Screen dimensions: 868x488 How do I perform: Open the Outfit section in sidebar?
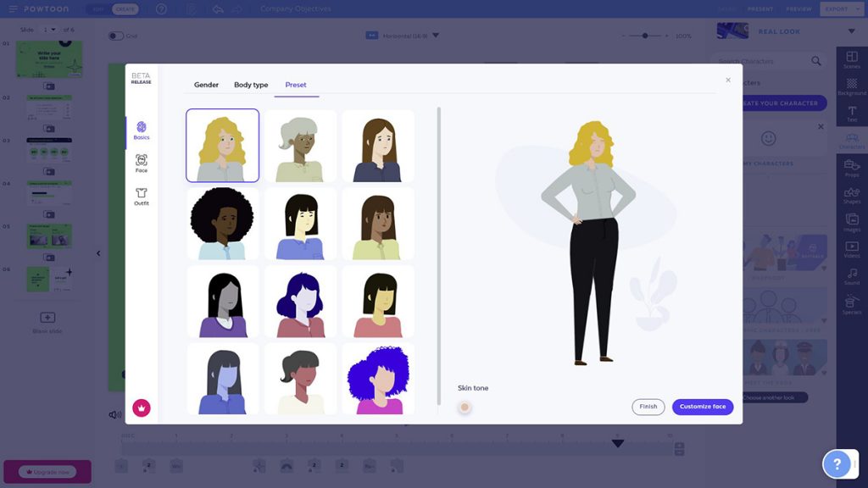click(141, 197)
